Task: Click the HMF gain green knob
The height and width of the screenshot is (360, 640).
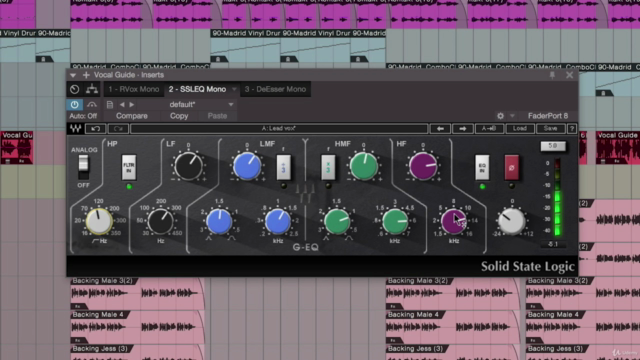Action: (x=364, y=167)
